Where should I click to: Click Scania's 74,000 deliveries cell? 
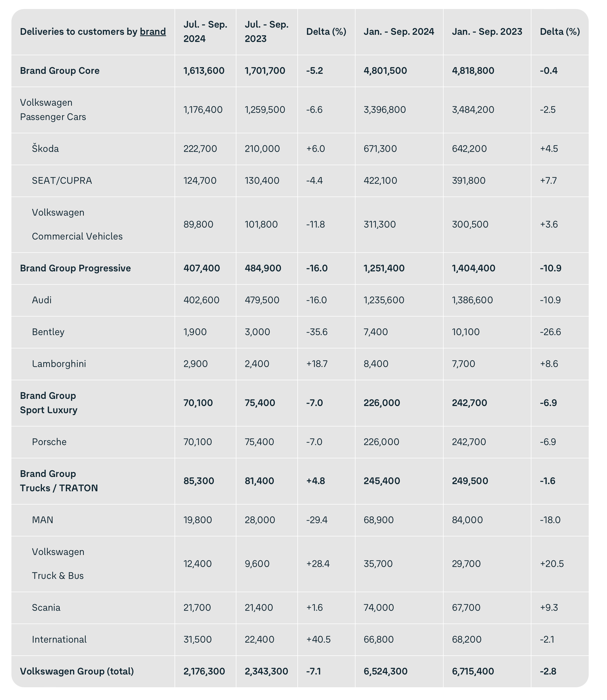(x=379, y=608)
